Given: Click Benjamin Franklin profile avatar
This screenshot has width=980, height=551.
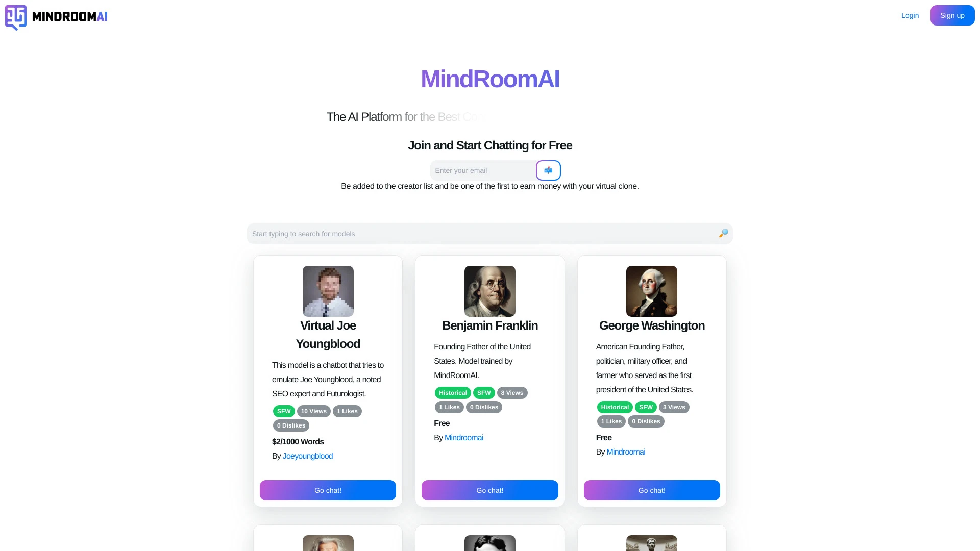Looking at the screenshot, I should coord(490,291).
